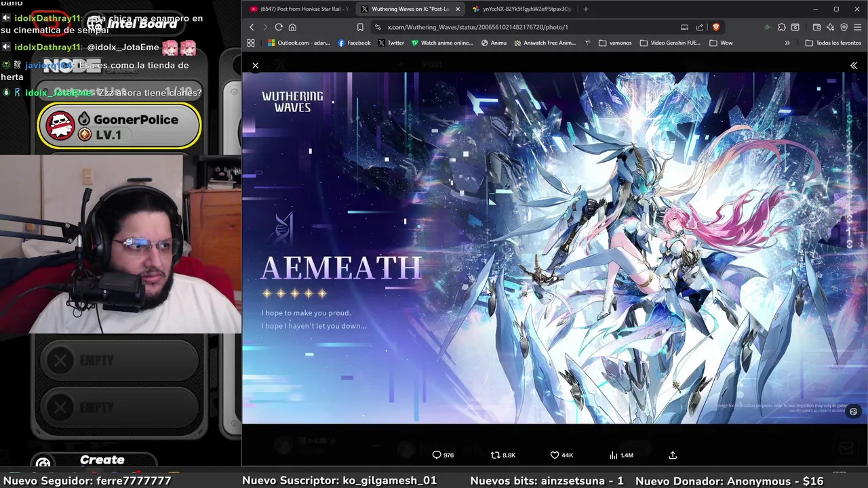The height and width of the screenshot is (488, 868).
Task: Open the Outlook.com bookmark
Action: (298, 43)
